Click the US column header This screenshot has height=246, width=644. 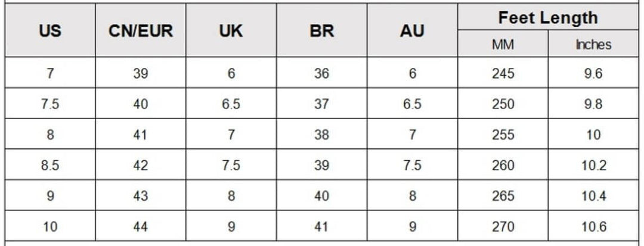(50, 31)
